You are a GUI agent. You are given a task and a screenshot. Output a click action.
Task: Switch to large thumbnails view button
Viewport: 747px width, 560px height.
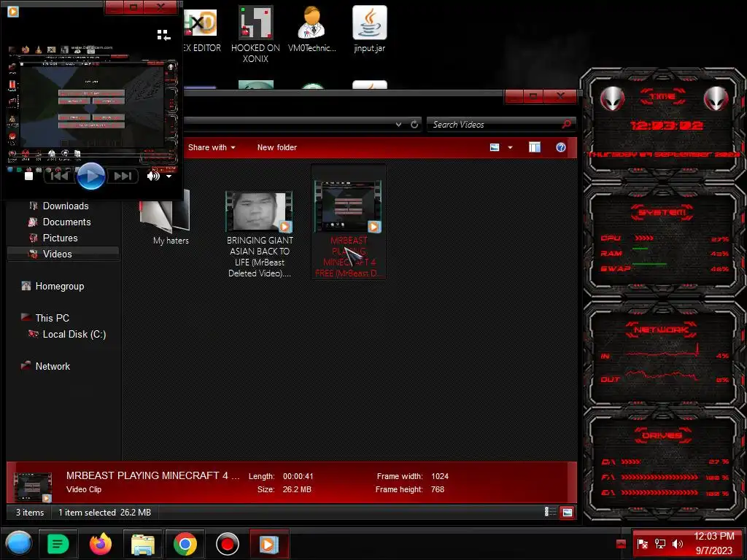coord(567,513)
